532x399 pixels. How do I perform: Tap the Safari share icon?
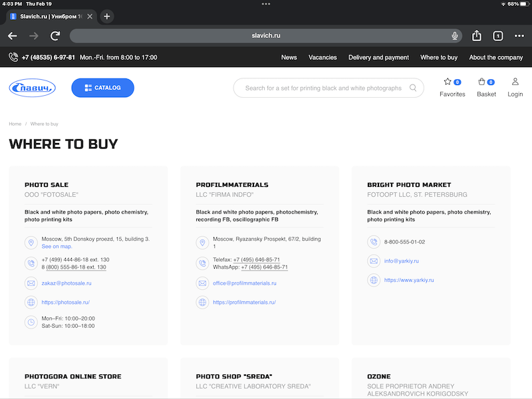click(x=477, y=36)
